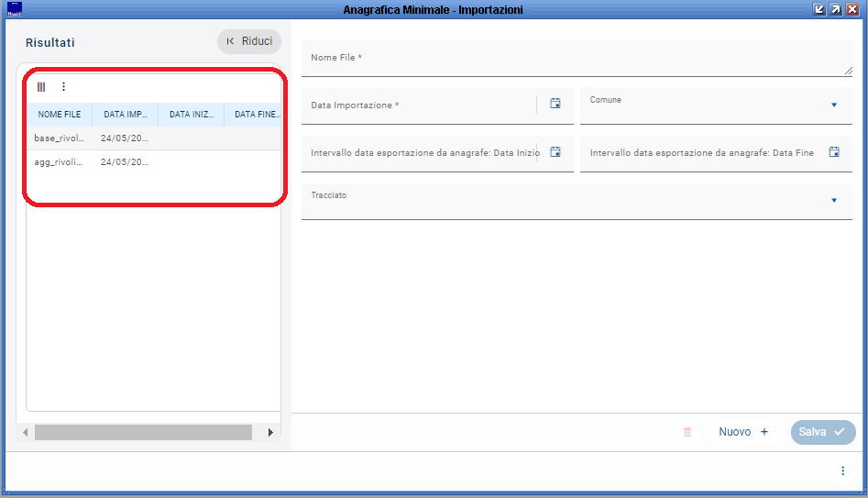This screenshot has height=498, width=868.
Task: Click the application logo in title bar
Action: (15, 9)
